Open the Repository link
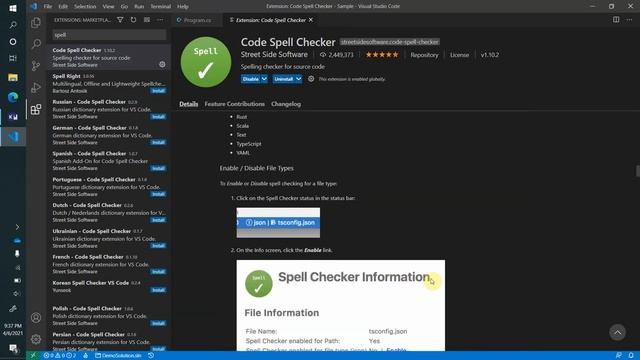This screenshot has width=640, height=360. 424,55
